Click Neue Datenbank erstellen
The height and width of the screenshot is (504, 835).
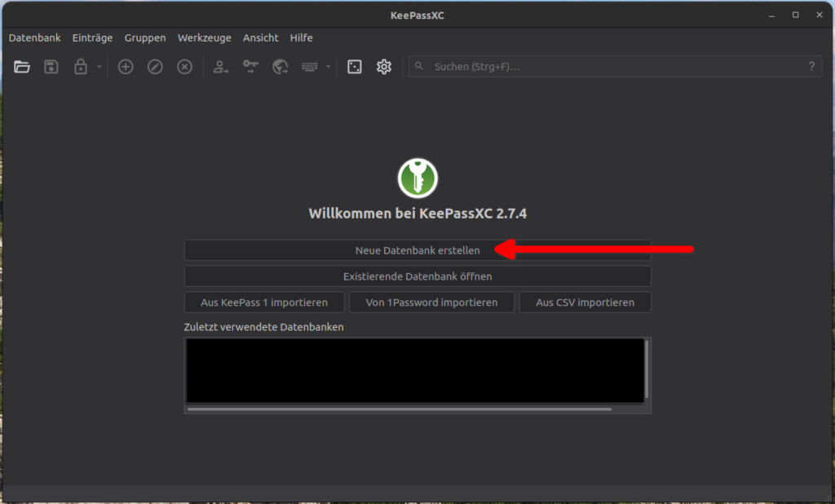coord(417,250)
